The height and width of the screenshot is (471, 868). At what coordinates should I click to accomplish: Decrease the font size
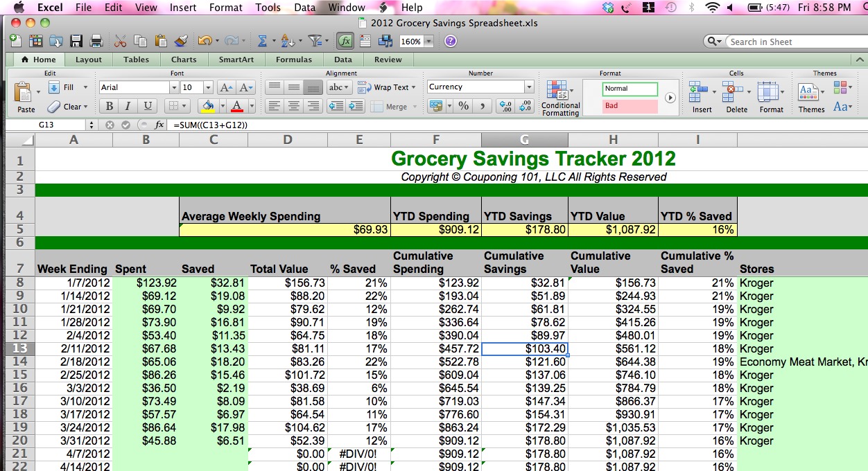[x=247, y=87]
